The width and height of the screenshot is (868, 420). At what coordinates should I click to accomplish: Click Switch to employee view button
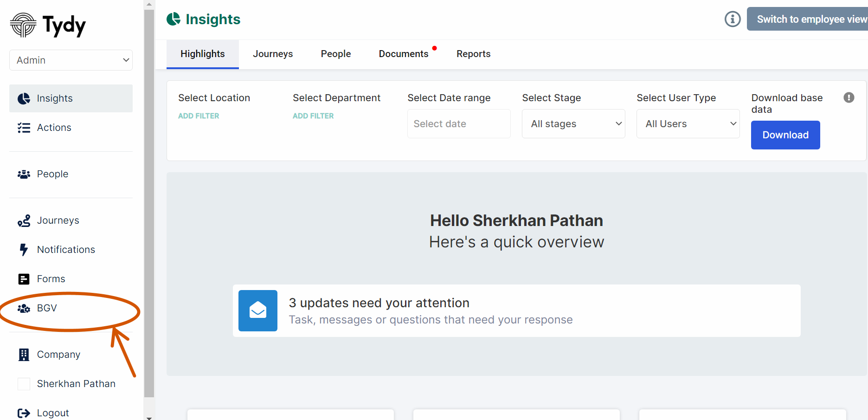click(807, 19)
